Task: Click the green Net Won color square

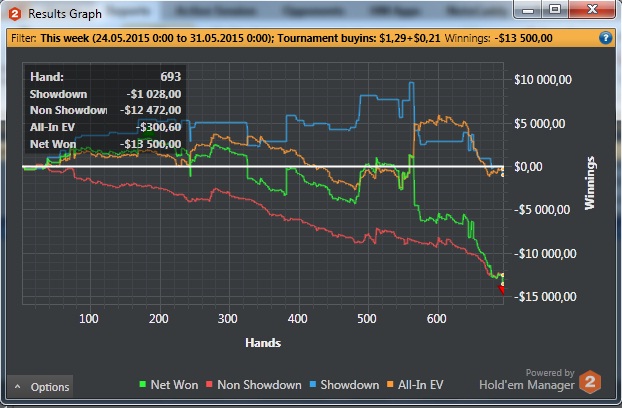Action: 143,384
